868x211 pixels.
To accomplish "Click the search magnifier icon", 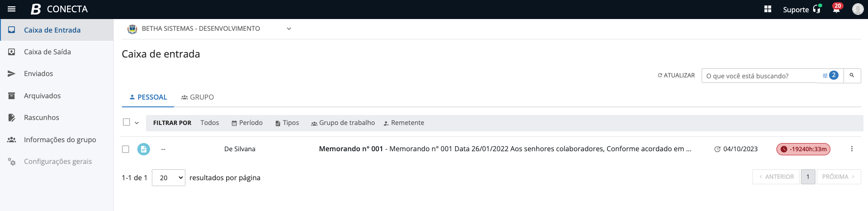I will [x=852, y=76].
